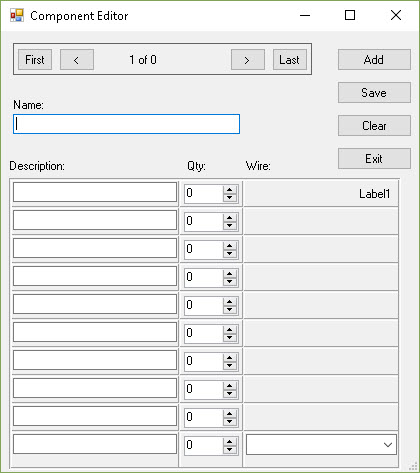Click the Label1 text in the Wire column

[374, 194]
